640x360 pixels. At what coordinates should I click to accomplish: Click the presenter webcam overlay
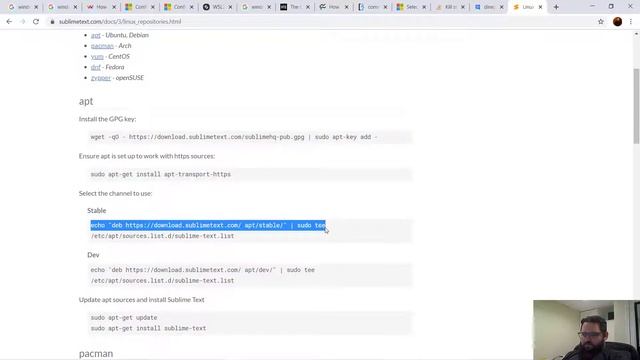(x=587, y=330)
